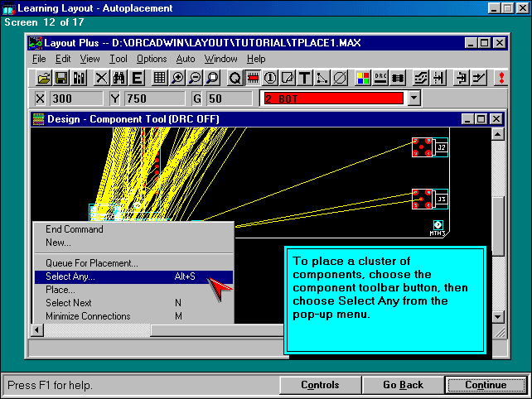Expand the layer dropdown arrow
Screen dimensions: 532x399
[x=414, y=99]
